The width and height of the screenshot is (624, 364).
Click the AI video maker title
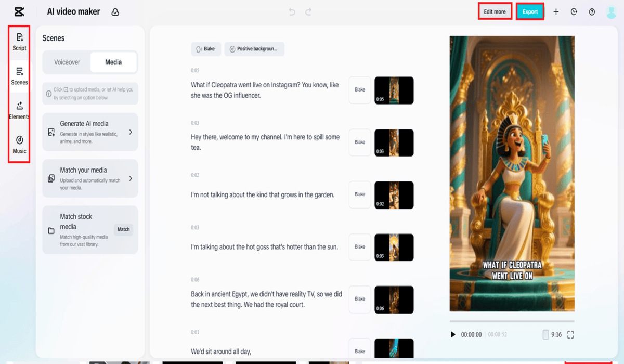click(x=73, y=11)
